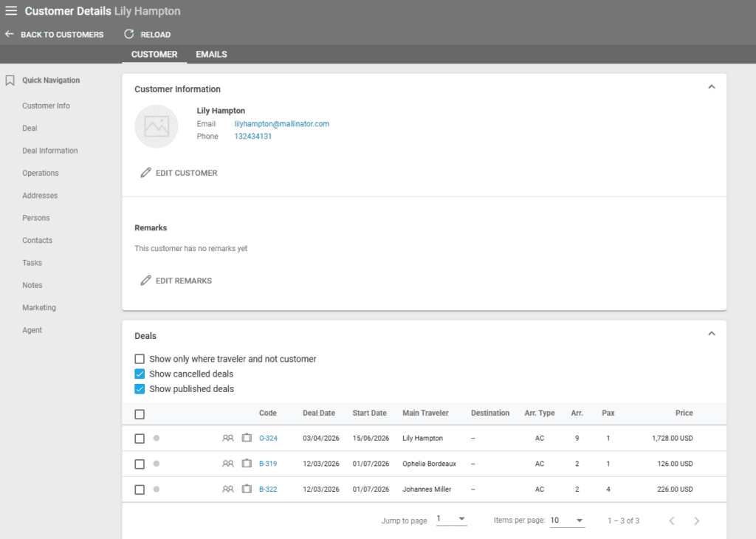The image size is (756, 539).
Task: Click the Reload icon
Action: click(x=129, y=34)
